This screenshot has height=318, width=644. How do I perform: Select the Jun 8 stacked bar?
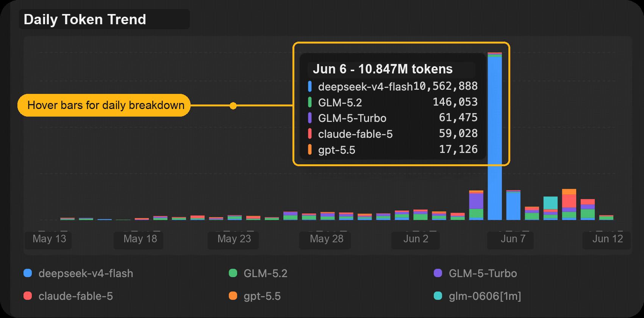pos(532,213)
